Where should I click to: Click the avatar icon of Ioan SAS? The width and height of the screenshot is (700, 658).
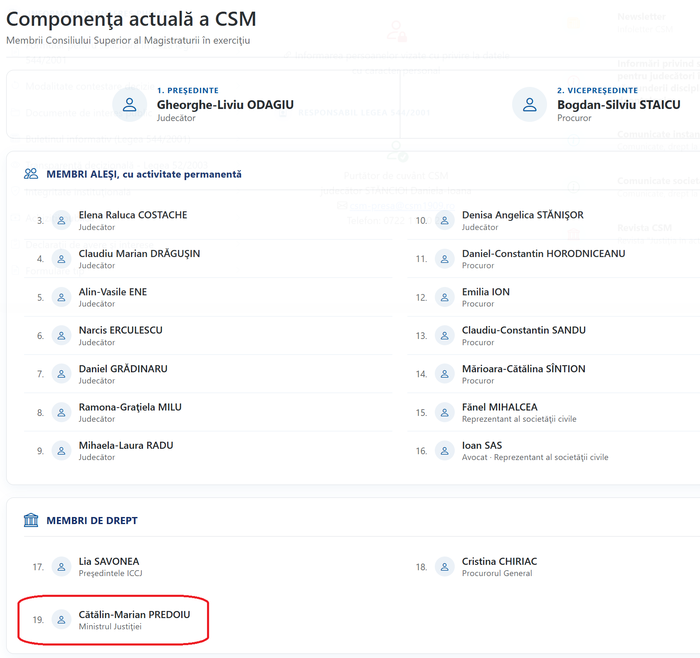(x=445, y=451)
